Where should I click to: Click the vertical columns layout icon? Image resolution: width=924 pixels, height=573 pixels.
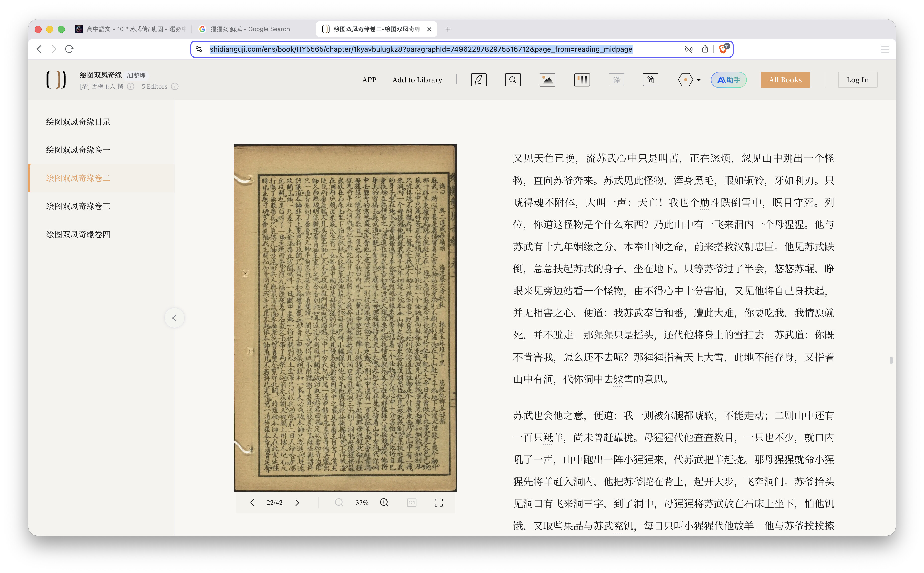click(582, 80)
